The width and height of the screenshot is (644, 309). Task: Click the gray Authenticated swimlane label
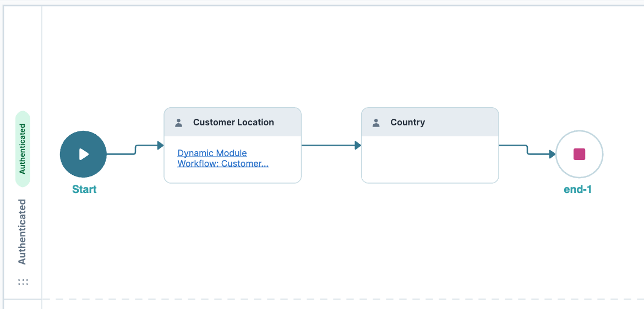[x=22, y=232]
